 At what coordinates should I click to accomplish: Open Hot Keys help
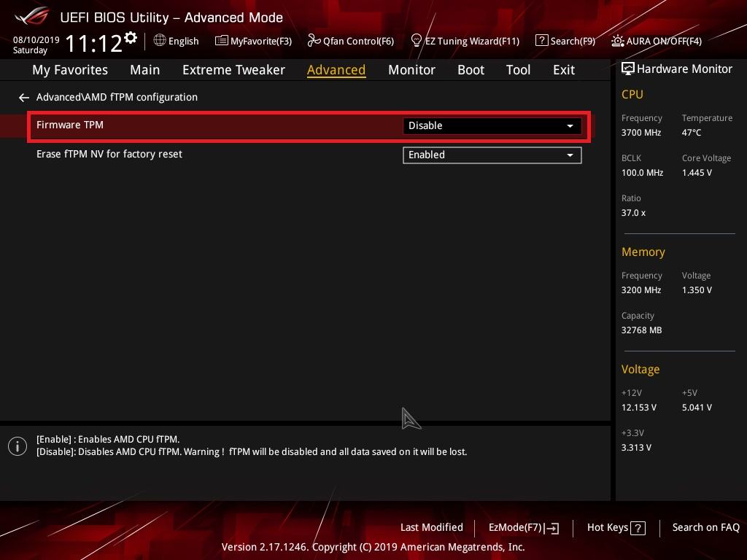[x=608, y=528]
